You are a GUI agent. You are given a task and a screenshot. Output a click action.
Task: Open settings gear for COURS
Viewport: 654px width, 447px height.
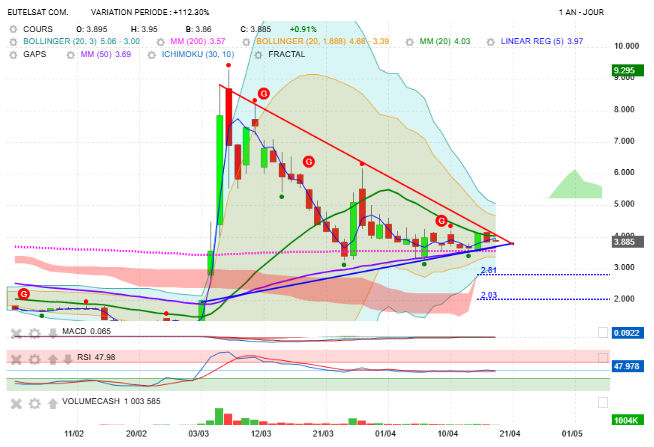pos(13,29)
